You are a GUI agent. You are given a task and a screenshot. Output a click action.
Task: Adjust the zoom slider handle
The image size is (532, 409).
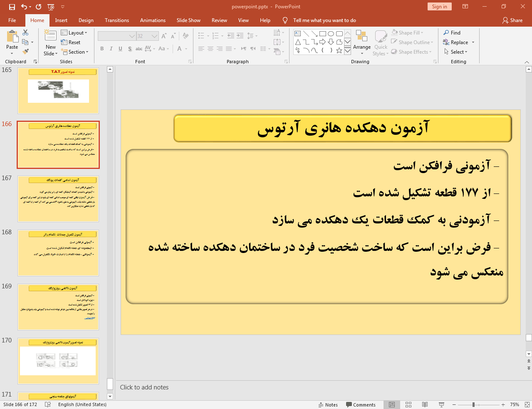[x=473, y=404]
